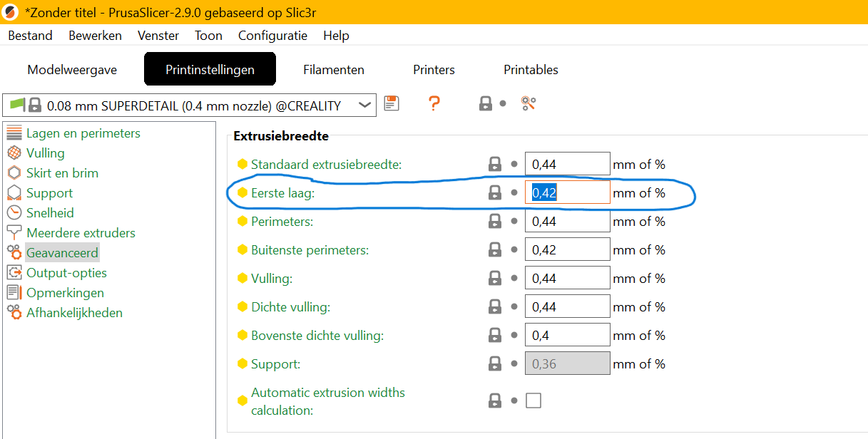Click the save preset floppy disk icon
Viewport: 868px width, 439px height.
pos(391,103)
